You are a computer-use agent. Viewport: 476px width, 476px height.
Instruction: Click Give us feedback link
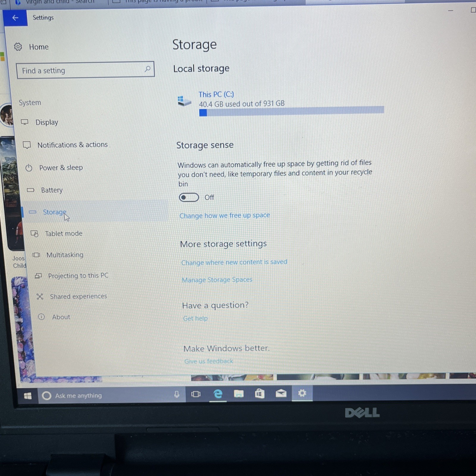pos(209,361)
